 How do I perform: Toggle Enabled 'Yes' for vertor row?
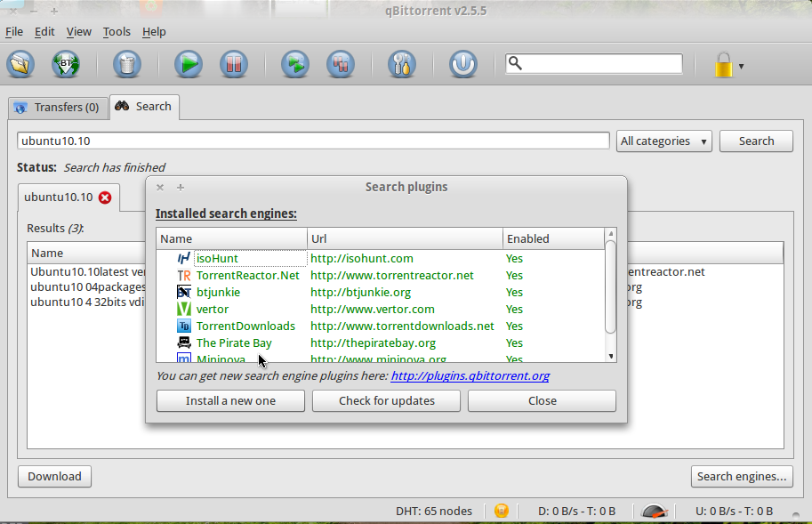coord(514,309)
